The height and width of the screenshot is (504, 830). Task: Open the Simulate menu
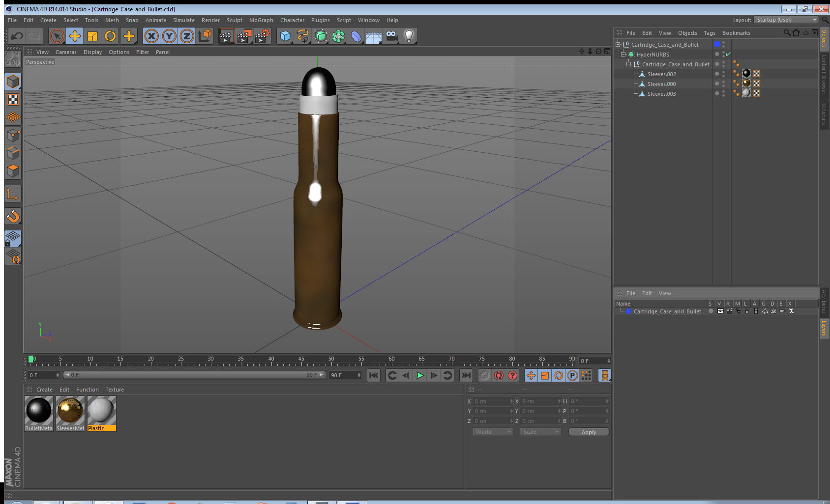click(x=184, y=20)
